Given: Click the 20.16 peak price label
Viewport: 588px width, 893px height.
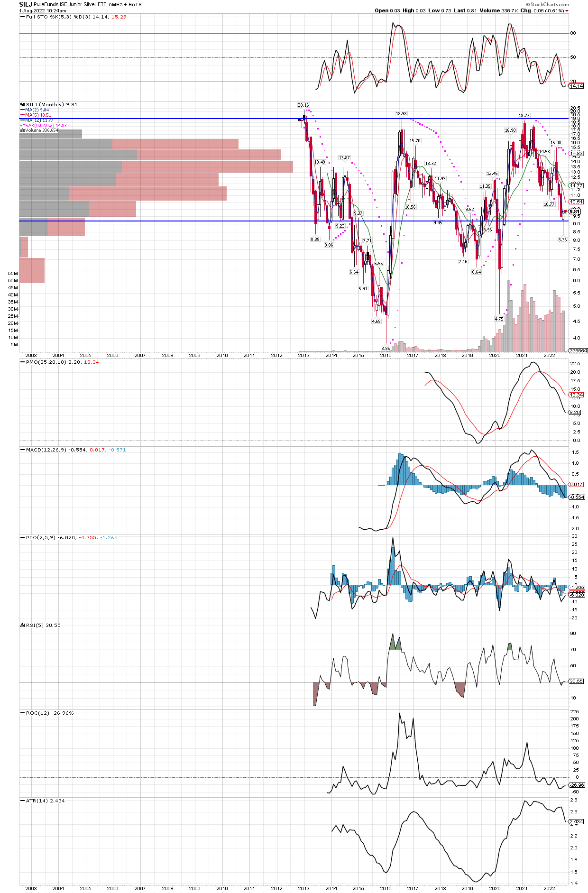Looking at the screenshot, I should click(x=303, y=105).
